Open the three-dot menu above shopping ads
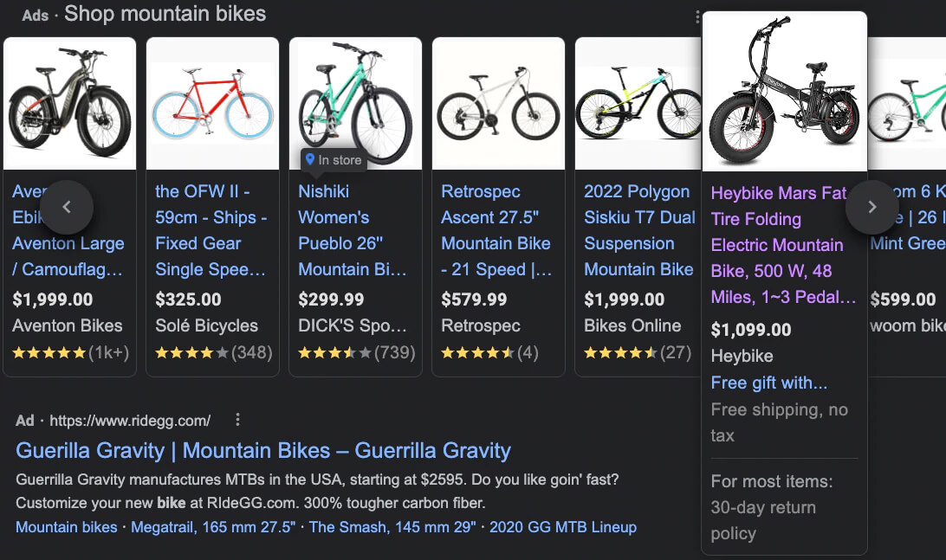Image resolution: width=946 pixels, height=560 pixels. [x=697, y=17]
